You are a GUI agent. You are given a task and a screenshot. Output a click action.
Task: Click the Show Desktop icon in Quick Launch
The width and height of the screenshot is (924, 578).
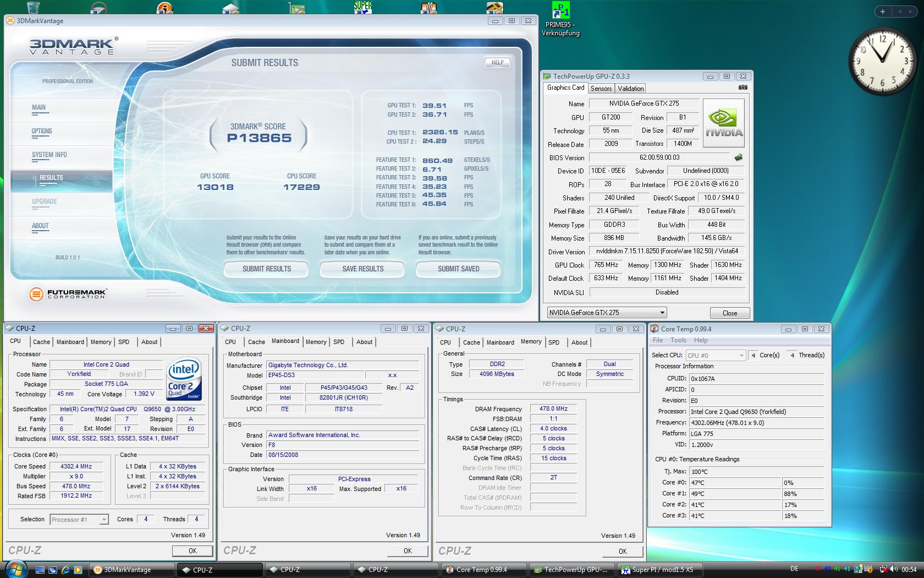point(40,570)
